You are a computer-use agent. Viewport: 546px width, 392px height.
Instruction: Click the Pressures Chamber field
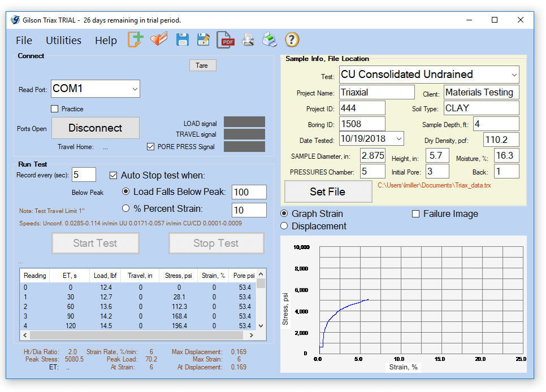372,171
